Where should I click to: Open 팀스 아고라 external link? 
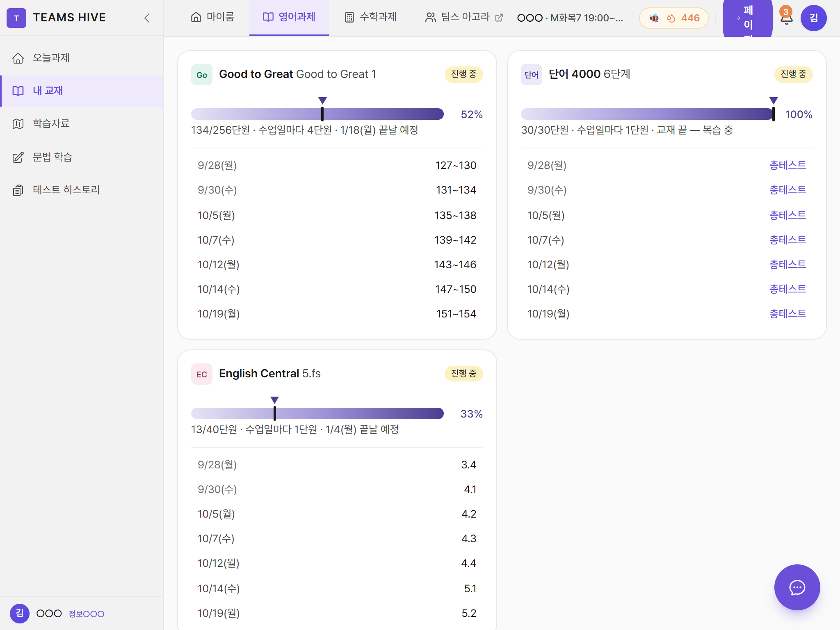[x=464, y=17]
